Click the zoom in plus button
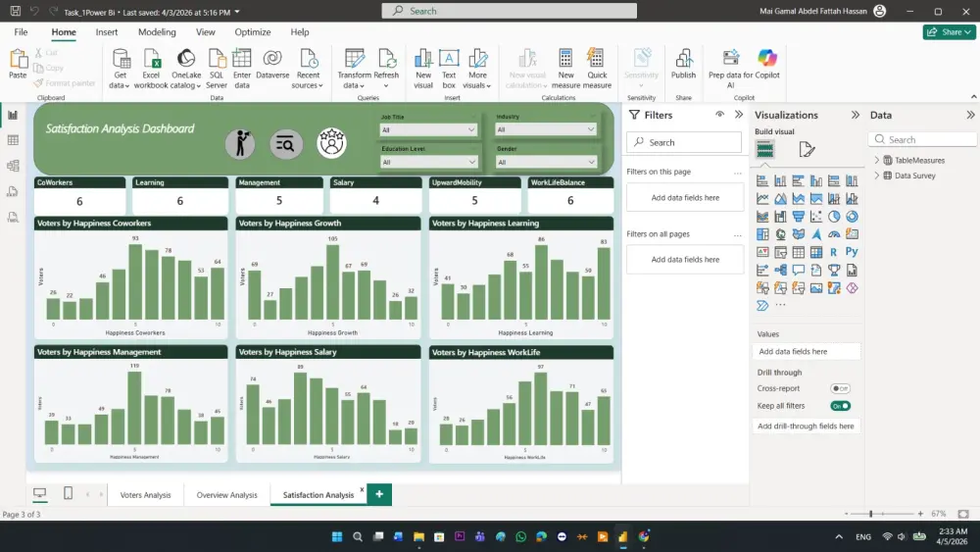This screenshot has height=552, width=980. (920, 514)
